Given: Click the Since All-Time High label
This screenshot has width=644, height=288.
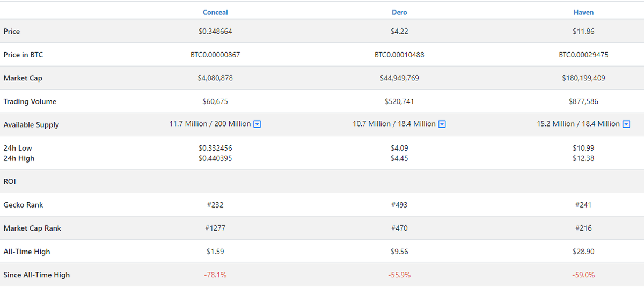Looking at the screenshot, I should tap(36, 275).
